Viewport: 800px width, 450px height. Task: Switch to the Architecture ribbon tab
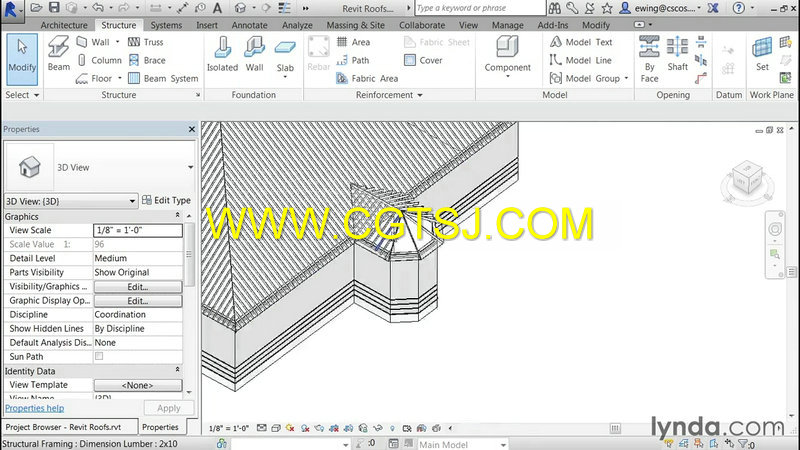coord(64,25)
